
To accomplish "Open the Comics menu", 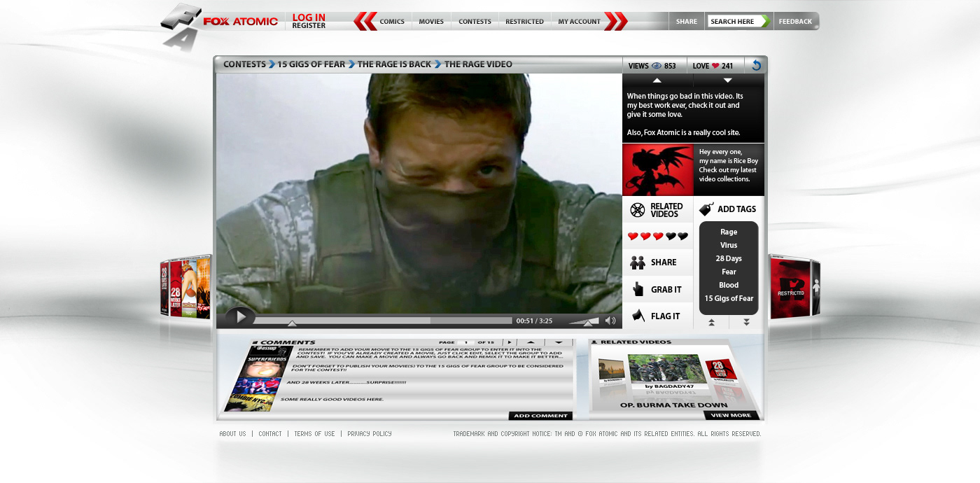I will point(392,22).
